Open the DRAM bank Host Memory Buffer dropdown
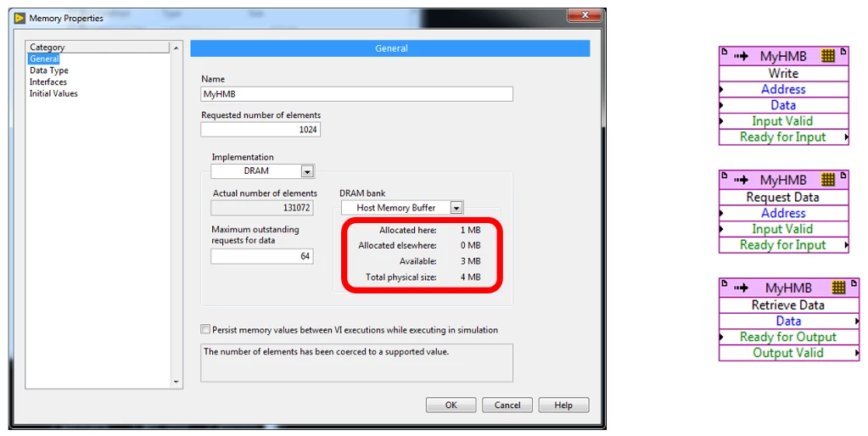Screen dimensions: 868x436 click(x=456, y=208)
